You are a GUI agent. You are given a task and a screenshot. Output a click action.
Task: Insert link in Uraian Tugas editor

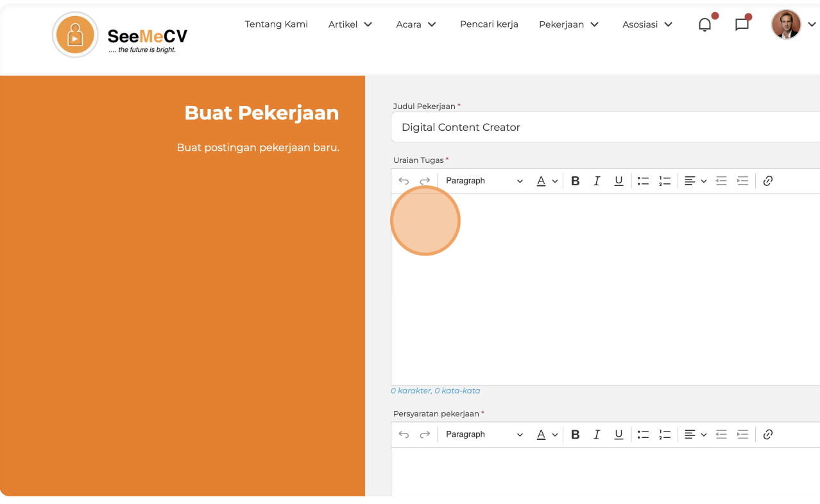coord(768,181)
